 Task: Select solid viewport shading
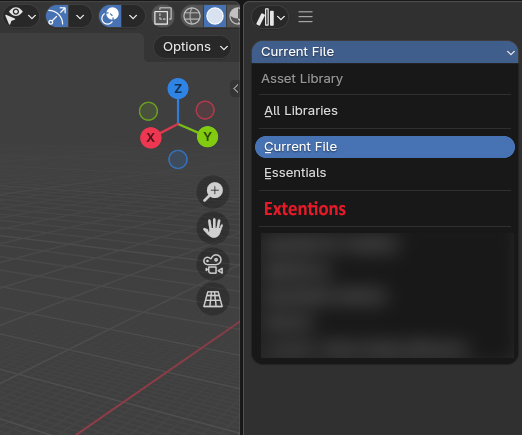215,16
